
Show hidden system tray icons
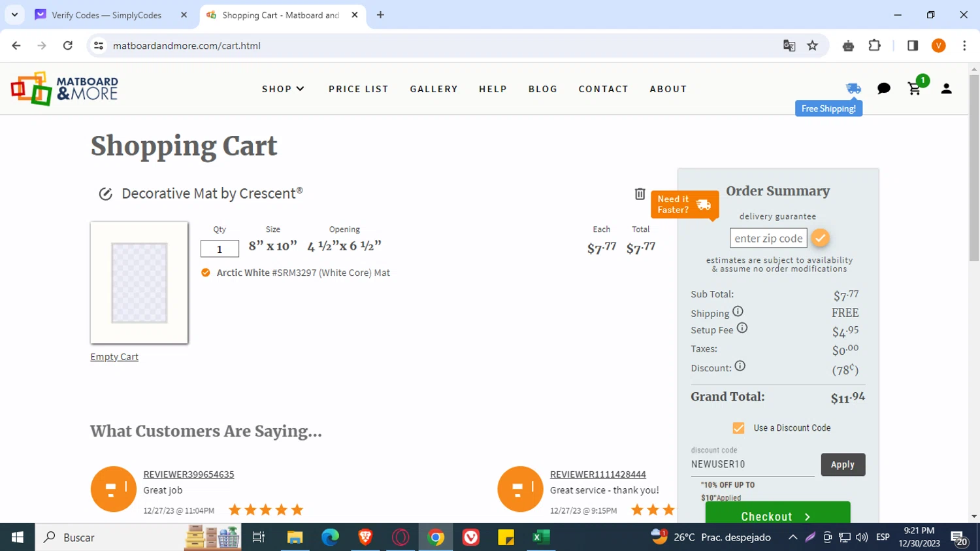(792, 537)
